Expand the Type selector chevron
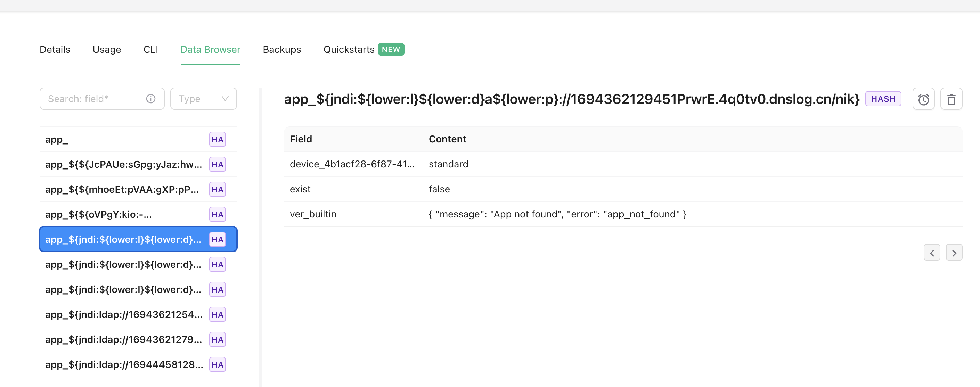 [224, 98]
